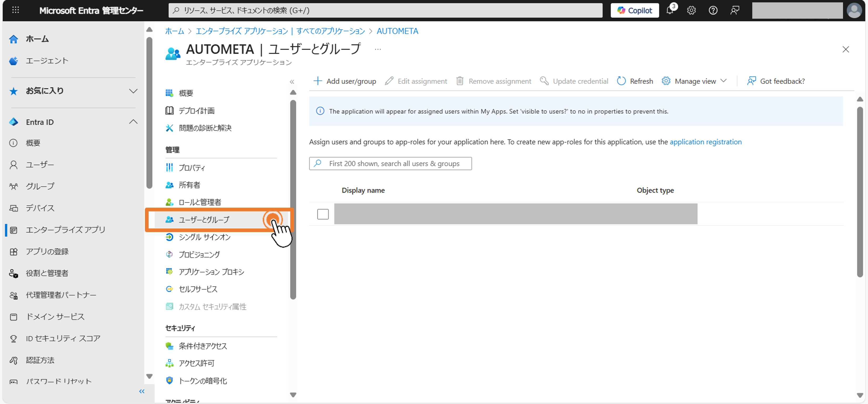Screen dimensions: 868x404
Task: Open 代理管理者パートナー in sidebar
Action: pyautogui.click(x=61, y=295)
